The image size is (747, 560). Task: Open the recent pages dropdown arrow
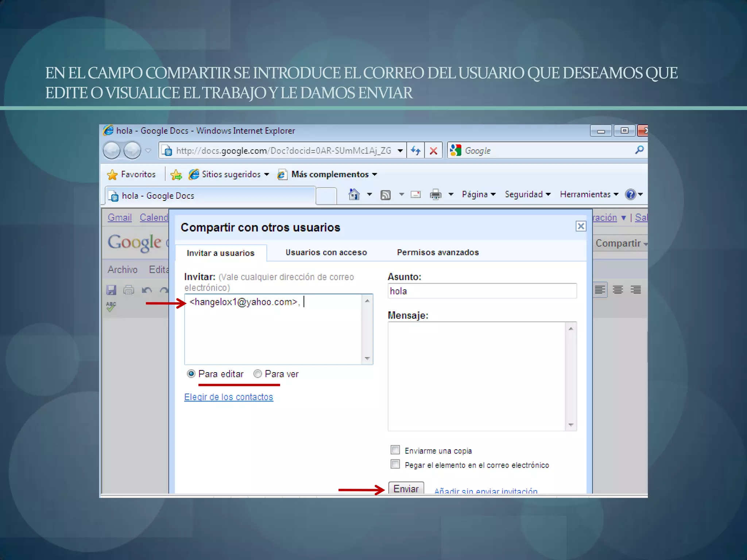(x=148, y=151)
